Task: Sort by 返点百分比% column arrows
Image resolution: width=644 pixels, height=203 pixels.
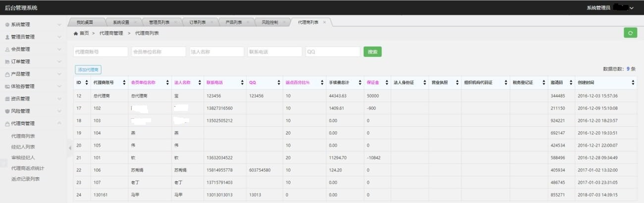Action: (x=321, y=82)
